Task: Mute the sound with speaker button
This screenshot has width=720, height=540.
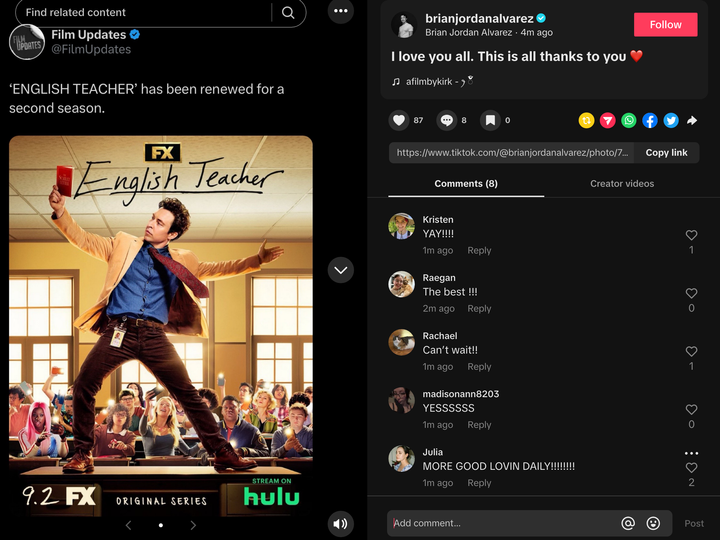Action: (x=341, y=523)
